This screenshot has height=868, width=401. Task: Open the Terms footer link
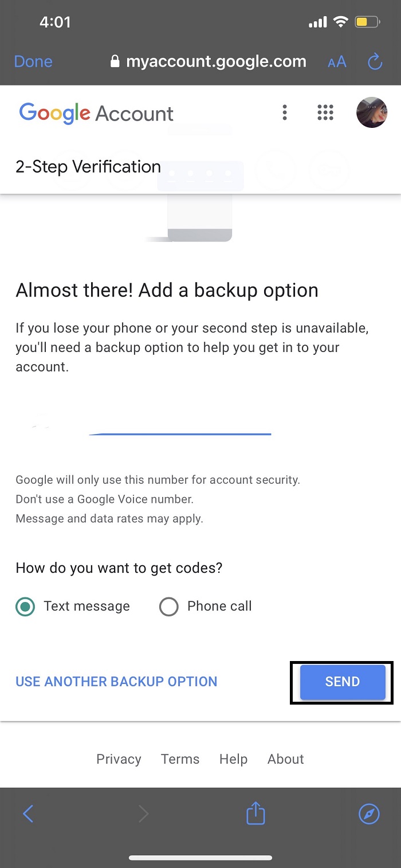pos(180,759)
